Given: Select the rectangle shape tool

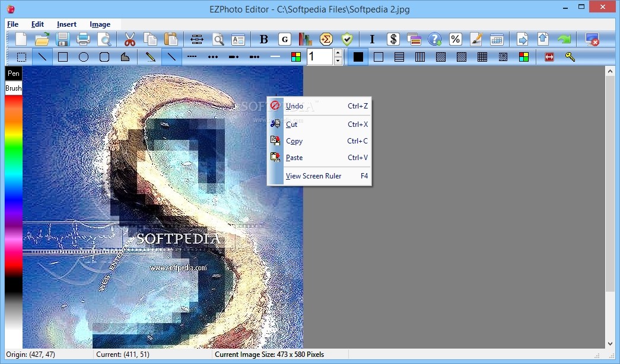Looking at the screenshot, I should point(63,57).
